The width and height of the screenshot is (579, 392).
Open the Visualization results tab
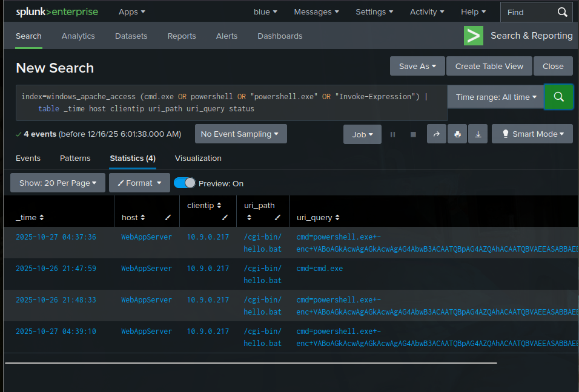point(198,158)
